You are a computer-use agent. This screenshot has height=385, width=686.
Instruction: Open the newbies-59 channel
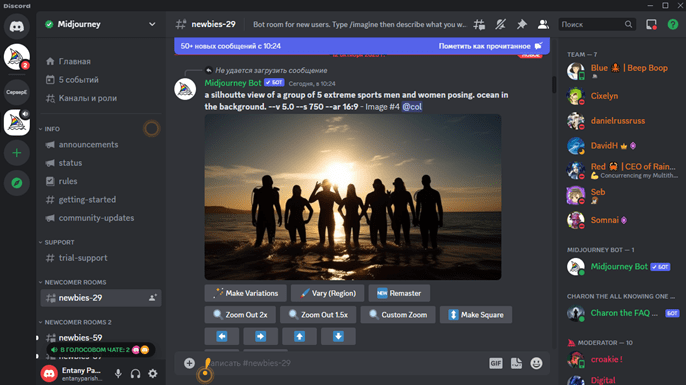[x=101, y=338]
